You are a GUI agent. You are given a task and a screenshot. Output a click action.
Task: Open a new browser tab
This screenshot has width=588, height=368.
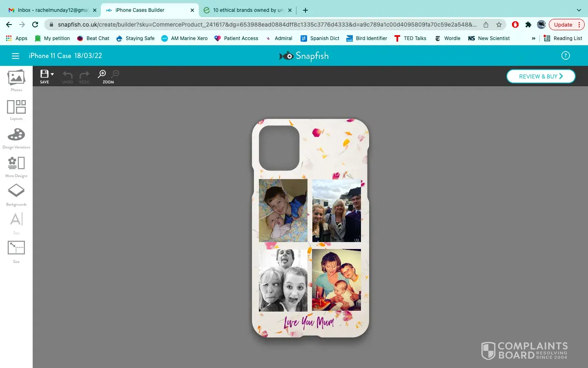[x=305, y=10]
